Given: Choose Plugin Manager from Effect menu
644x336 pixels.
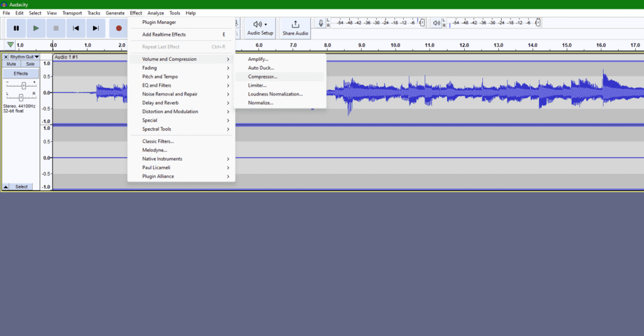Looking at the screenshot, I should pyautogui.click(x=181, y=22).
